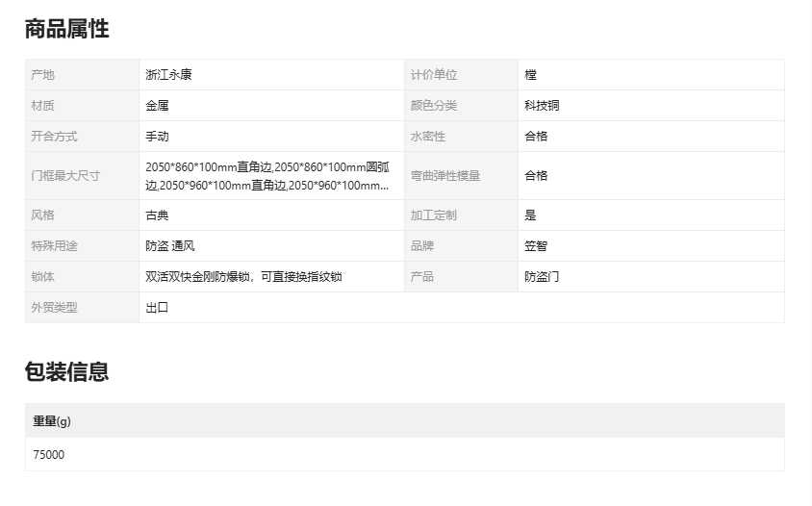Click the 产地 attribute label
Image resolution: width=812 pixels, height=506 pixels.
[42, 75]
